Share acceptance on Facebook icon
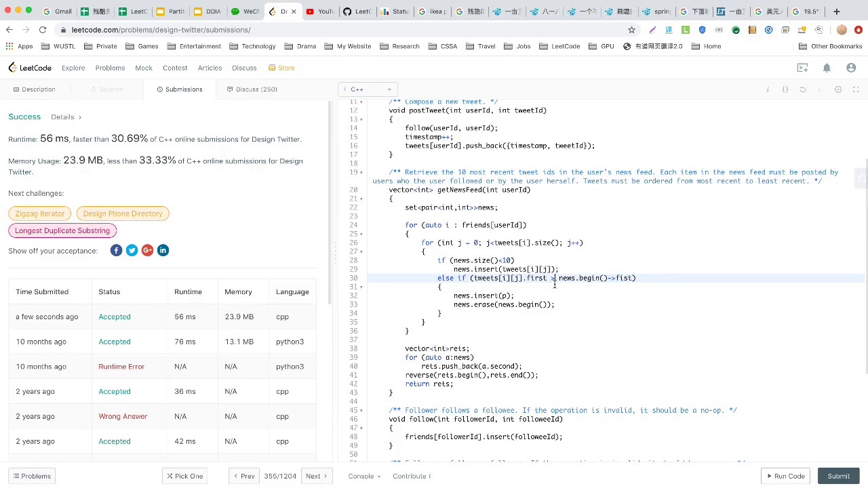Viewport: 868px width, 488px height. [116, 251]
